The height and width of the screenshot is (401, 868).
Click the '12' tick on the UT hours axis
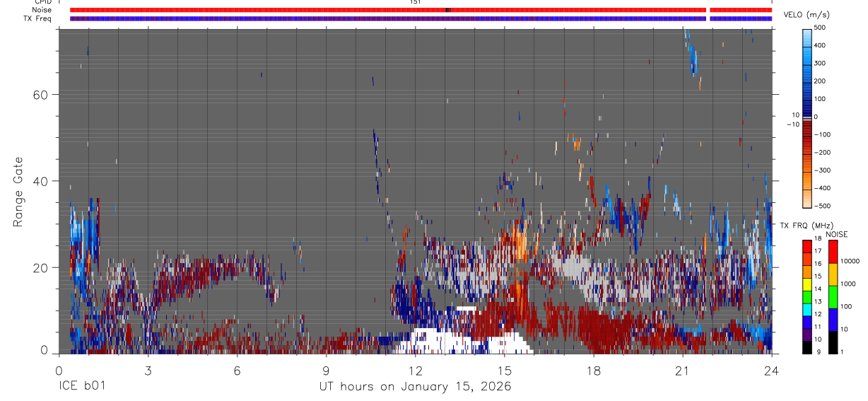pyautogui.click(x=415, y=371)
